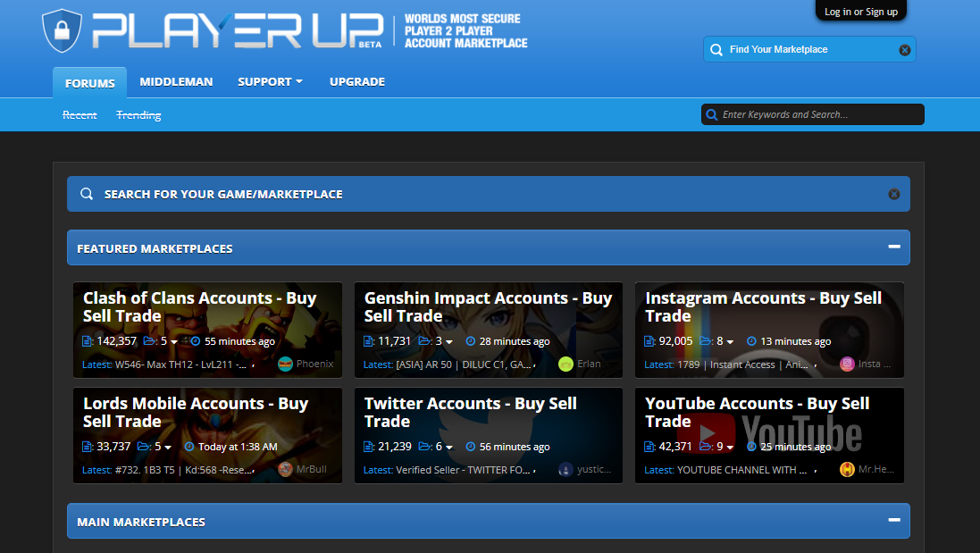The width and height of the screenshot is (980, 553).
Task: Expand sub-forums dropdown on Twitter card
Action: point(448,448)
